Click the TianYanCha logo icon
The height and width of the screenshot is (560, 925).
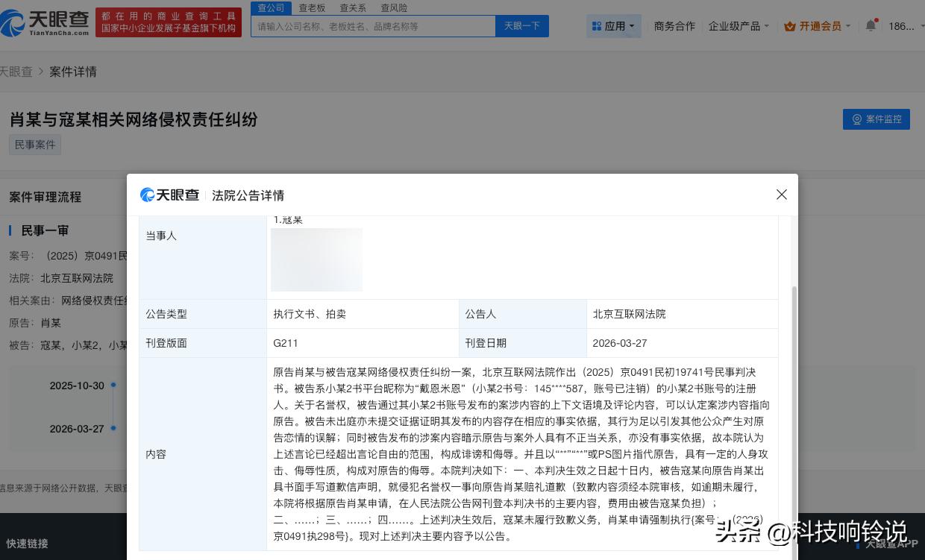(11, 23)
